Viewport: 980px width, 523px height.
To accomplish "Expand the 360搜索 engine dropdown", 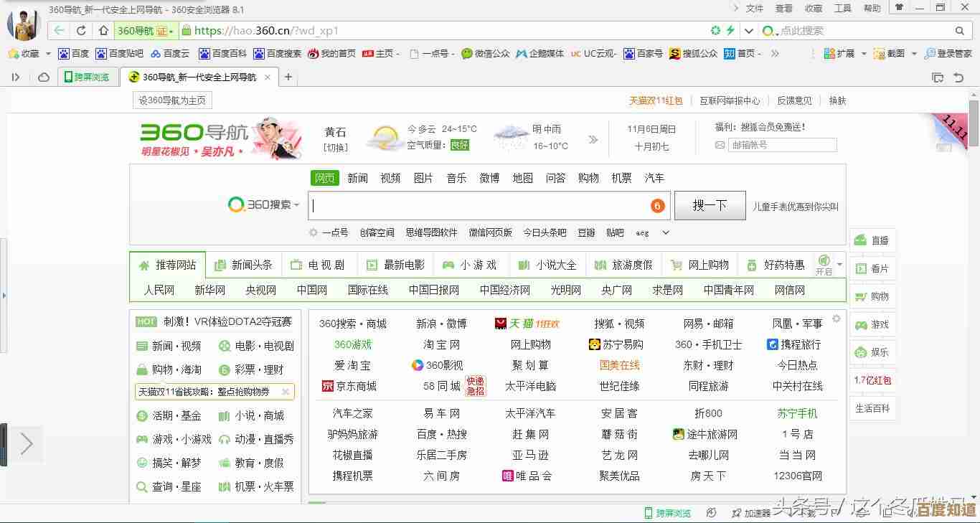I will (264, 205).
